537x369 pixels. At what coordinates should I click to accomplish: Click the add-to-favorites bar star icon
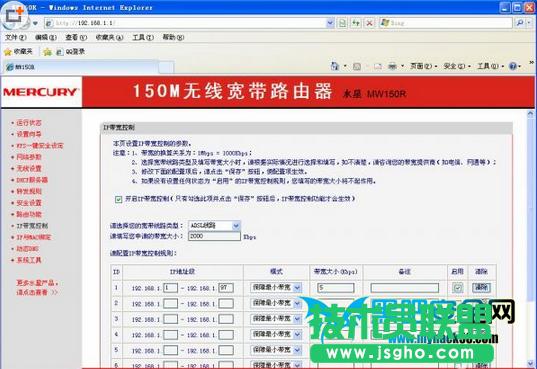tap(47, 52)
